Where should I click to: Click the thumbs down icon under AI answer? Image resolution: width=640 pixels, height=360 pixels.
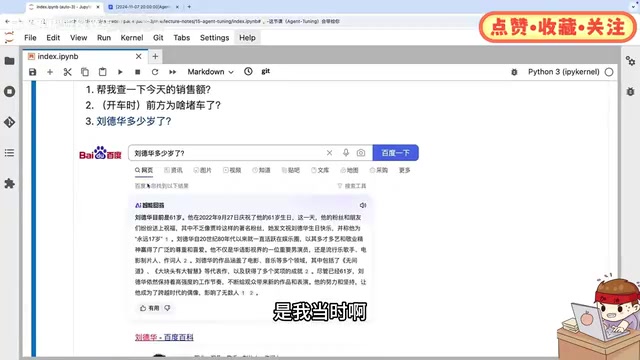pos(167,308)
